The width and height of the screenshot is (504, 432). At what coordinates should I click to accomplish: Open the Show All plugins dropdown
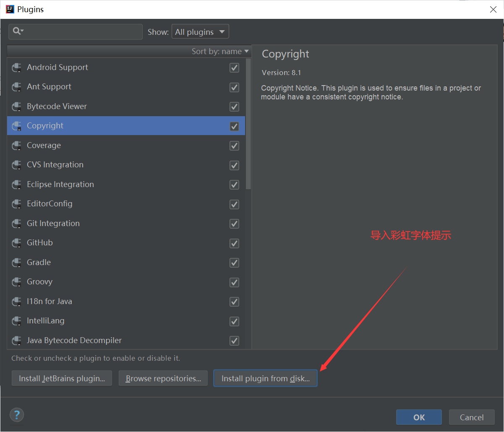(200, 32)
